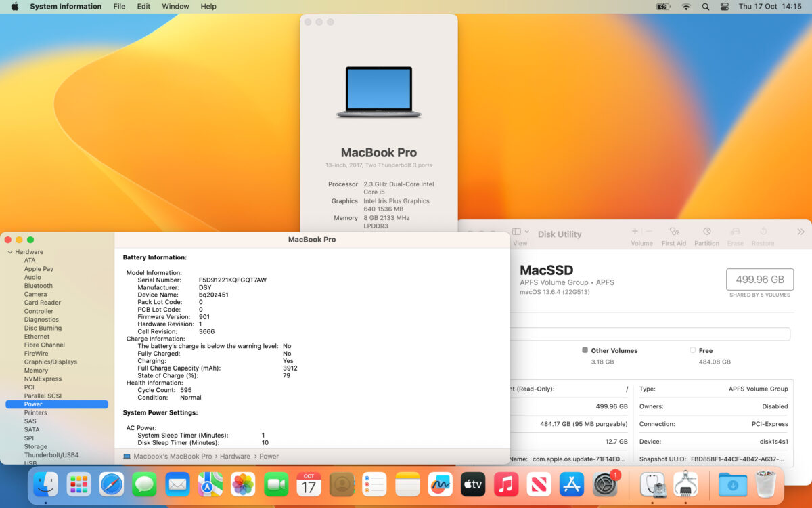Select Card Reader in the sidebar
This screenshot has height=508, width=812.
point(42,303)
